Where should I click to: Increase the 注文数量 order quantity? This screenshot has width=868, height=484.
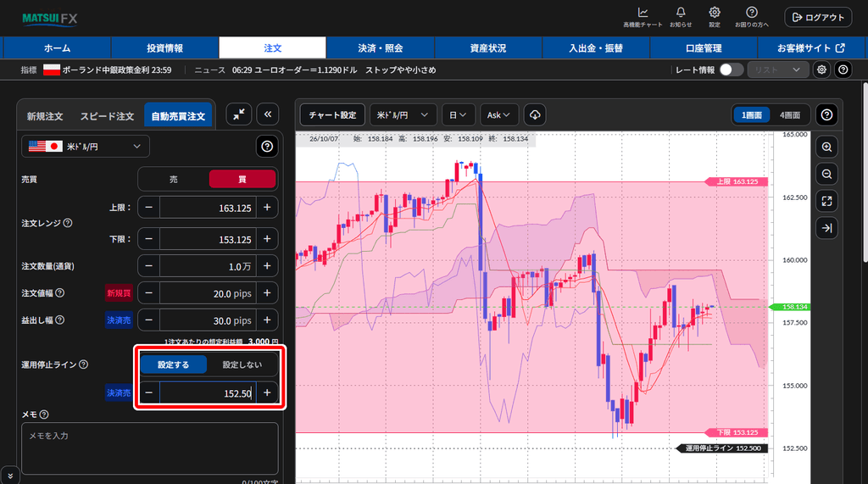(267, 266)
